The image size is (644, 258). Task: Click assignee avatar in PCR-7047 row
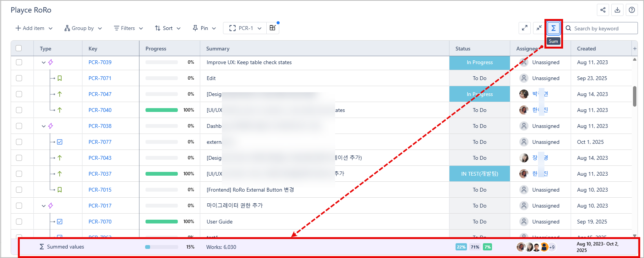click(524, 94)
